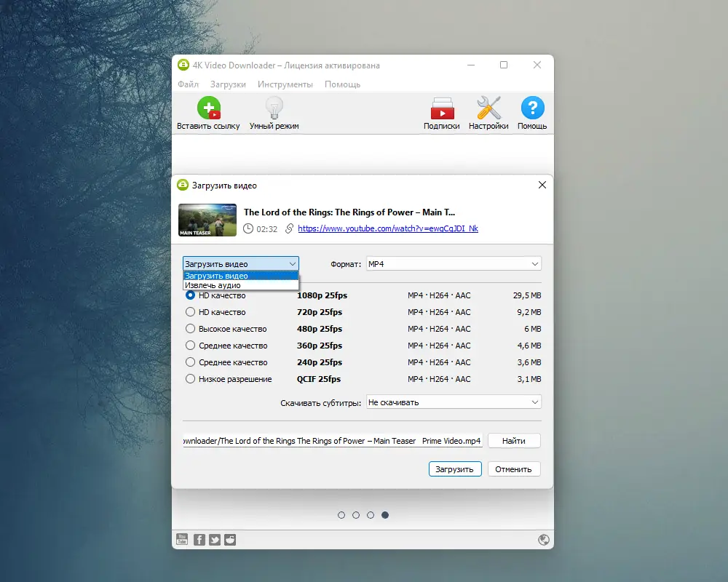The height and width of the screenshot is (582, 728).
Task: Click the link chain icon beside URL
Action: [289, 228]
